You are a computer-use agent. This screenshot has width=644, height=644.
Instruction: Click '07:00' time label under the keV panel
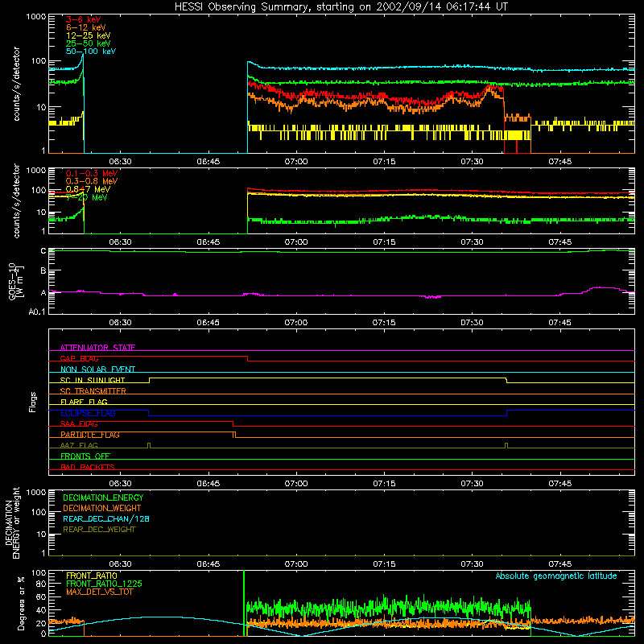(296, 162)
